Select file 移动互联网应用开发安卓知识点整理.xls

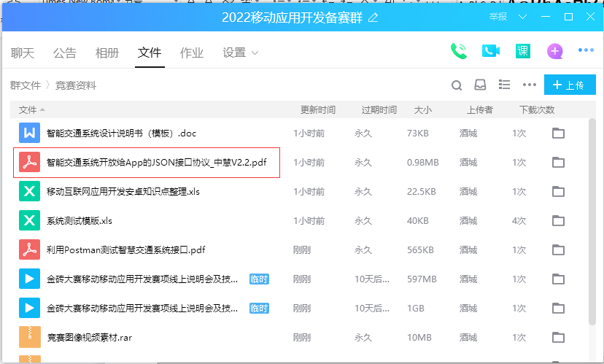(x=123, y=191)
